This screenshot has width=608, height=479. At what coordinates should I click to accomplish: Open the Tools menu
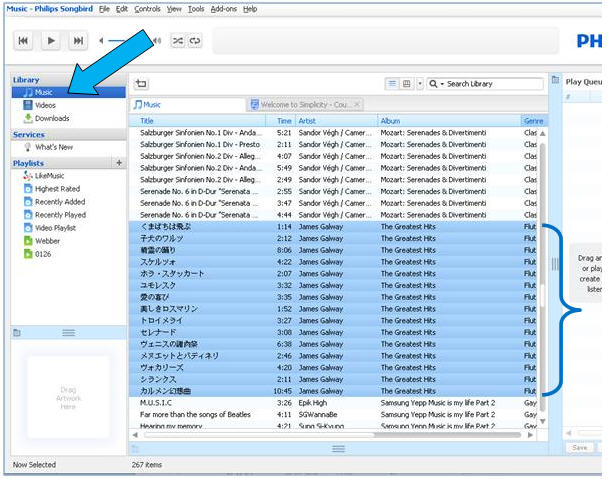tap(196, 9)
